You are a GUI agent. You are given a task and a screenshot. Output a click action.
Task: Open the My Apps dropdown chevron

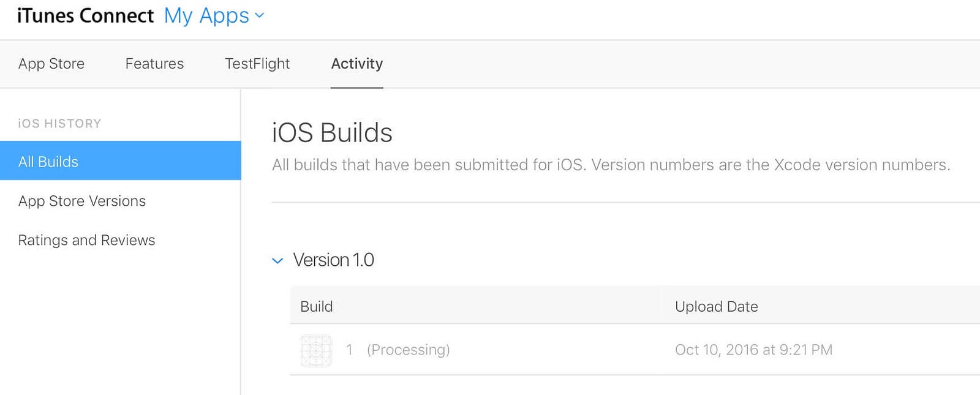click(x=259, y=15)
